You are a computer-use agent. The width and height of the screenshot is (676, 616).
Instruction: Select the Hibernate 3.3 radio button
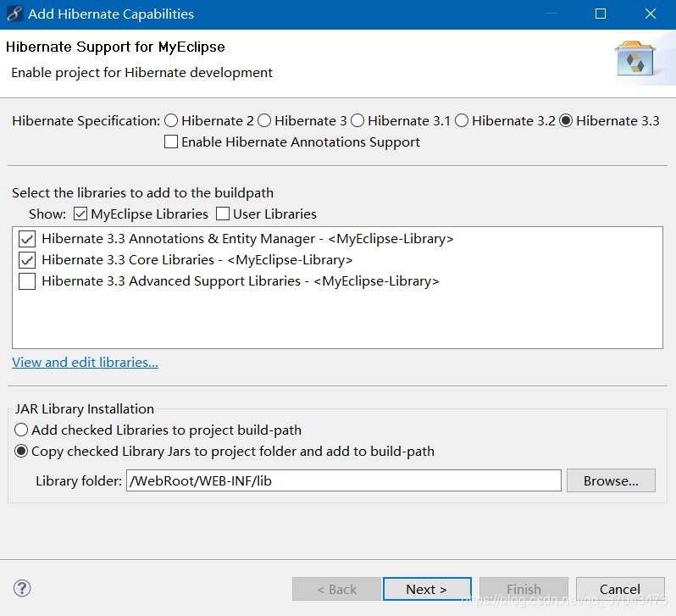pyautogui.click(x=566, y=121)
